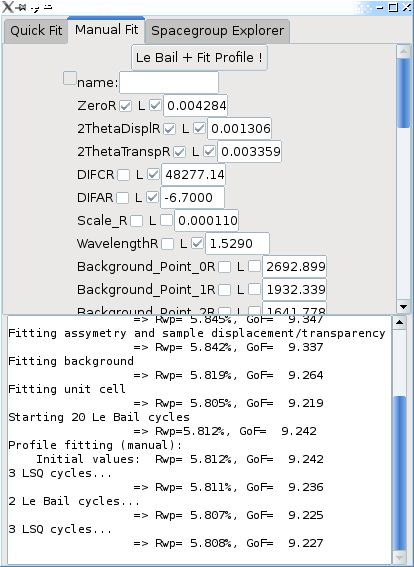Click the log panel scrollbar thumb

(x=399, y=473)
